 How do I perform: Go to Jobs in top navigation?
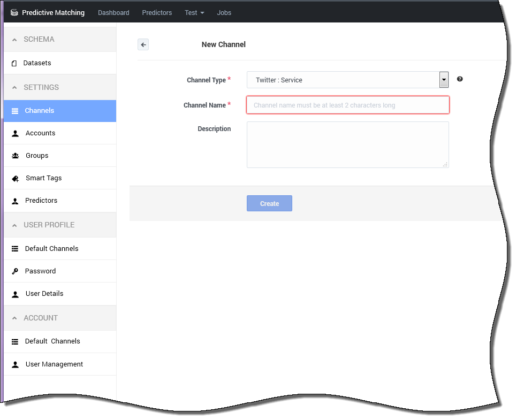point(224,12)
